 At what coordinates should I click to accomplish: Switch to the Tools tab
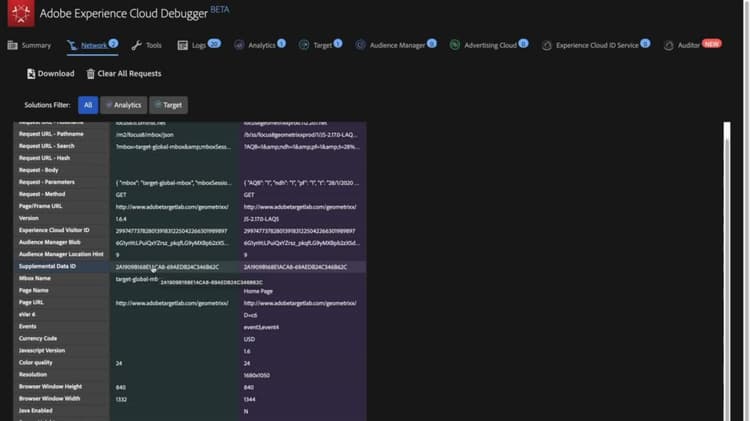(146, 45)
